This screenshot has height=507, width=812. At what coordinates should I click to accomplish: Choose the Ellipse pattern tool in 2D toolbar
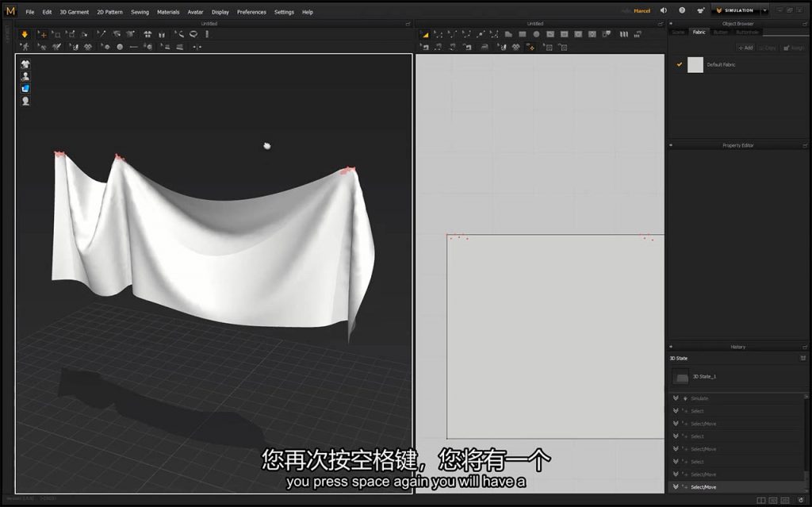tap(537, 34)
